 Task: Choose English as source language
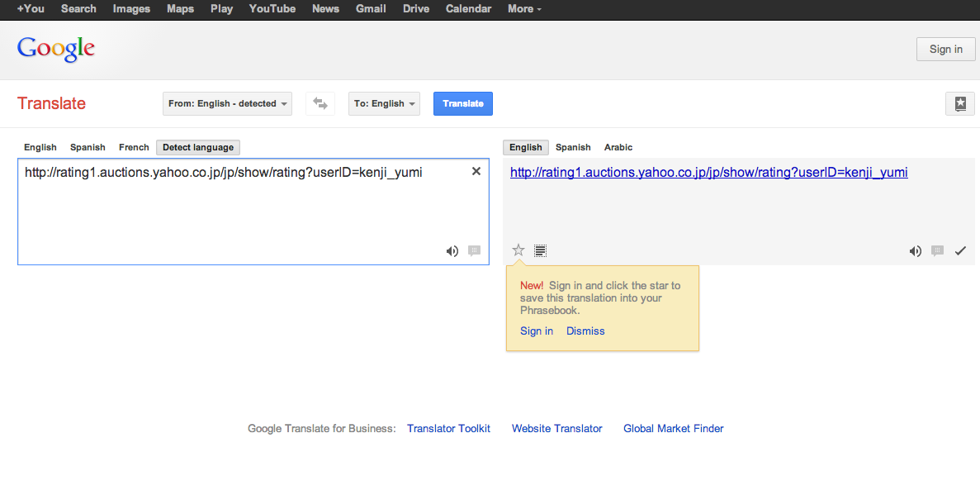coord(40,147)
